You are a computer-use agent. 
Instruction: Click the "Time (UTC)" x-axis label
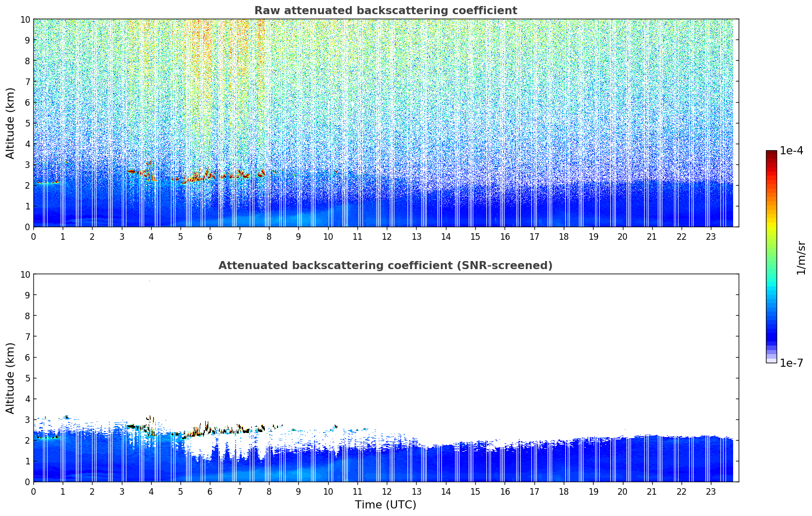point(385,504)
